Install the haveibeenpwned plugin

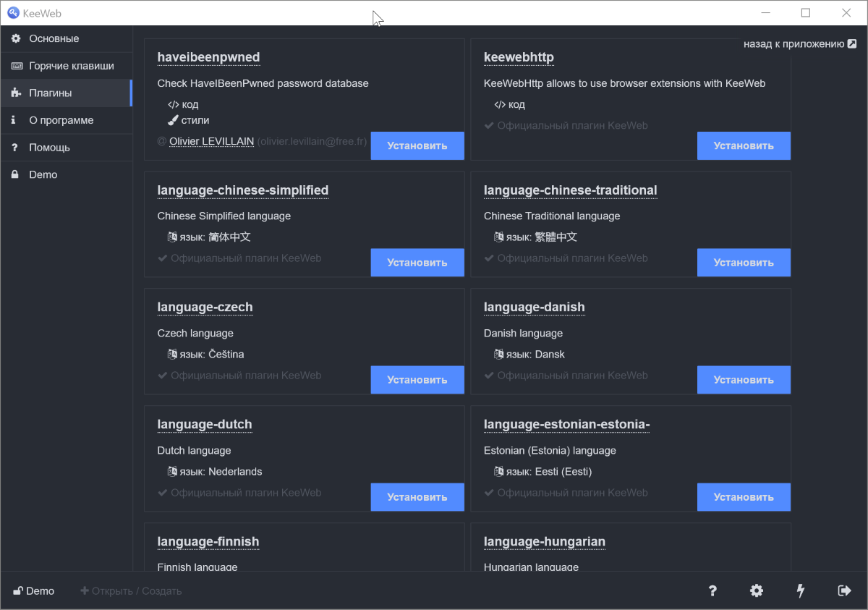417,145
